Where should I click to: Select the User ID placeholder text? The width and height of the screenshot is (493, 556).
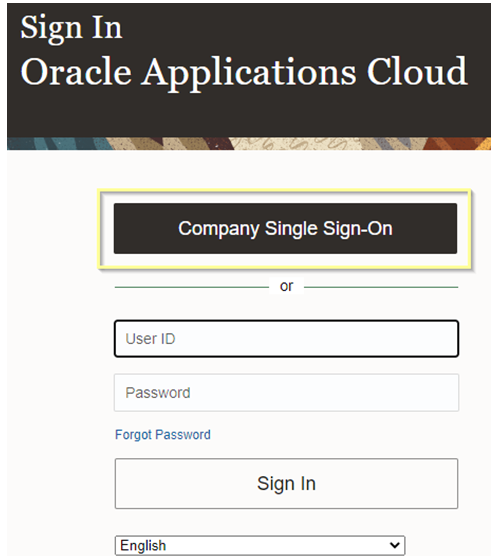[x=150, y=339]
